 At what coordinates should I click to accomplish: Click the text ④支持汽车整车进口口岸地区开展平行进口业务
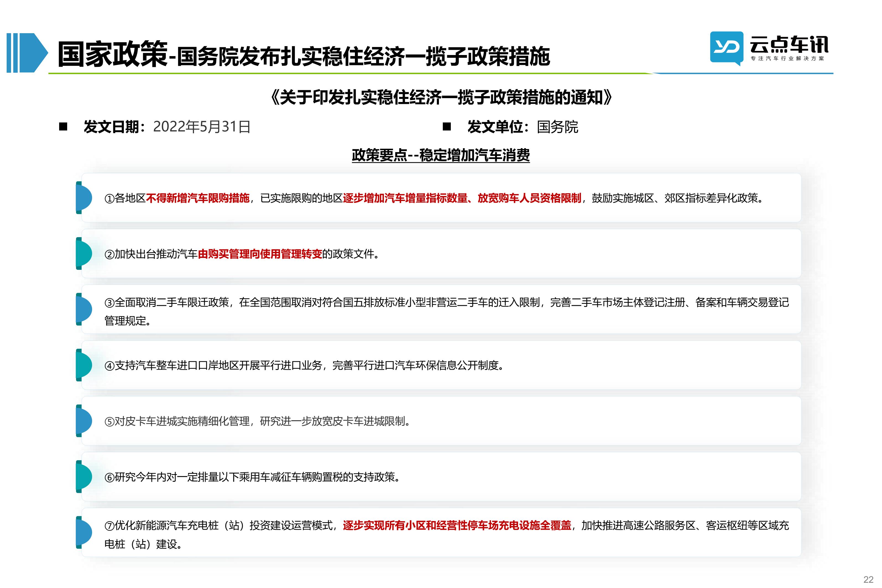pos(213,365)
